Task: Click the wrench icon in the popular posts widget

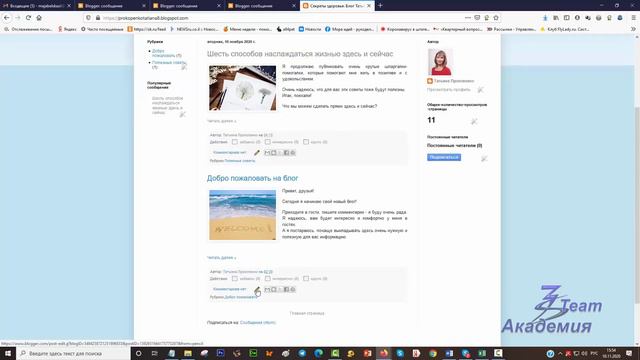Action: tap(182, 115)
